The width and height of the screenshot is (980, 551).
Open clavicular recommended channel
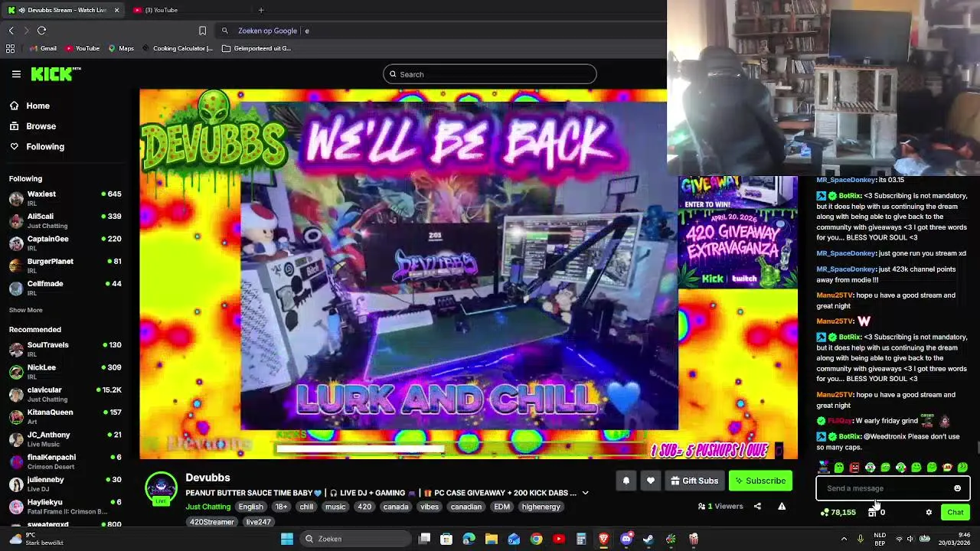(x=65, y=394)
